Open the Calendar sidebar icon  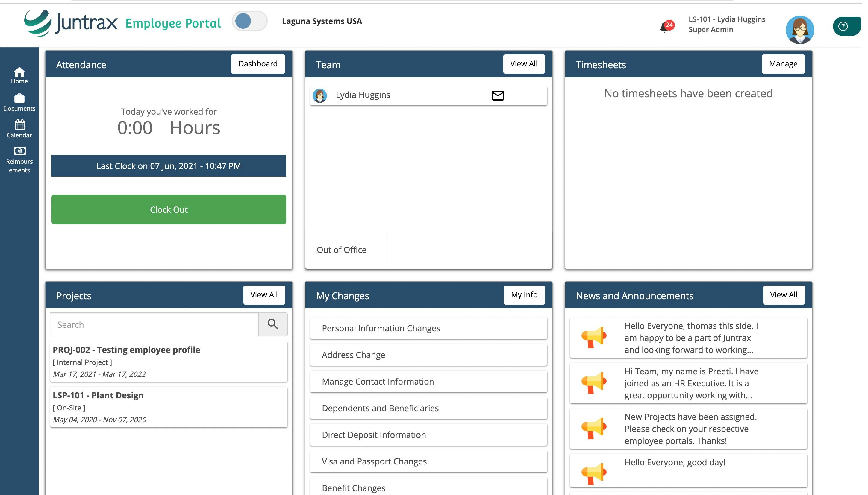pyautogui.click(x=19, y=128)
